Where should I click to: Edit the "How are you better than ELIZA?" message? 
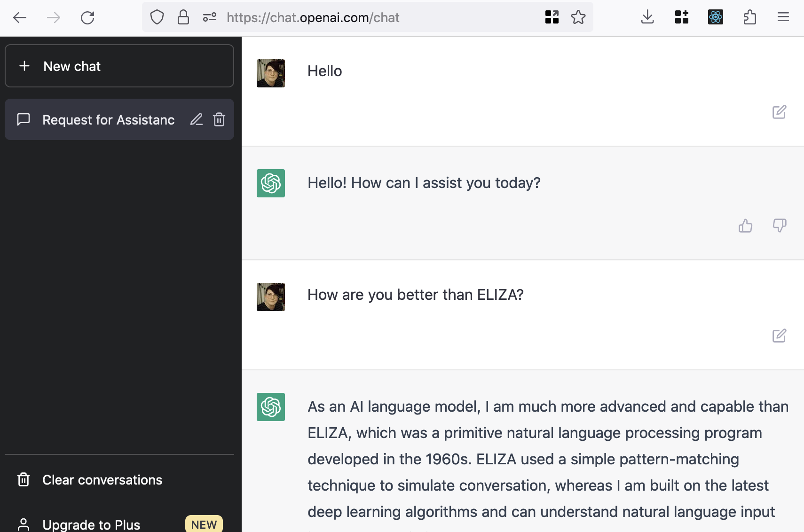[x=779, y=336]
